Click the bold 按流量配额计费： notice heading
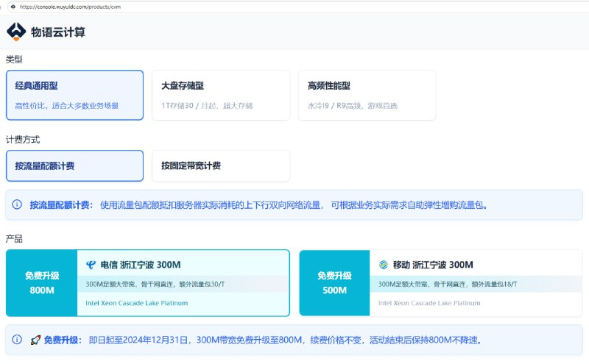This screenshot has width=589, height=364. (x=61, y=205)
